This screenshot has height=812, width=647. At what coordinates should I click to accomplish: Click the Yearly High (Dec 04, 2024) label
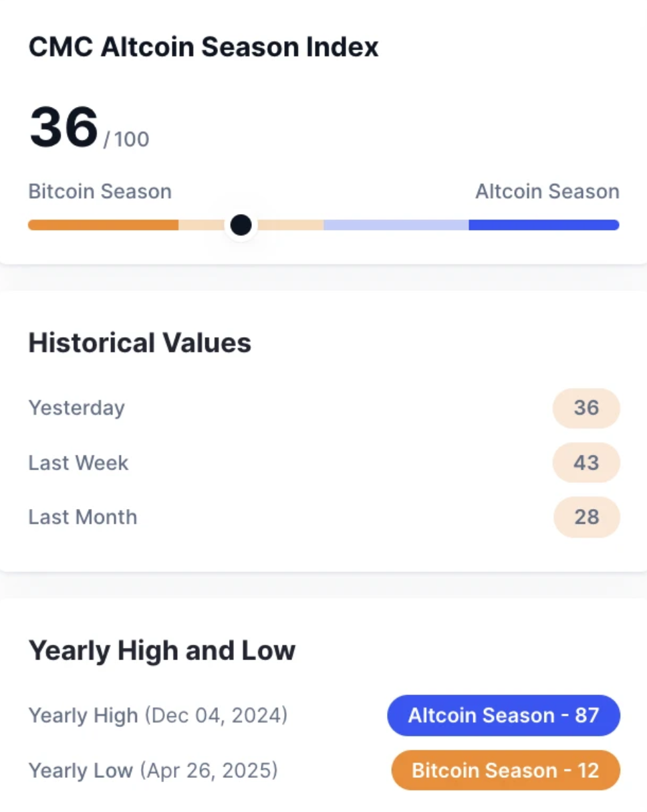pyautogui.click(x=158, y=716)
